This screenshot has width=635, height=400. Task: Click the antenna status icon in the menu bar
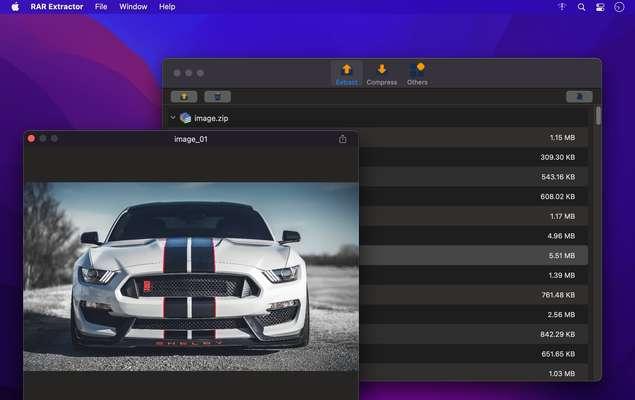(562, 7)
